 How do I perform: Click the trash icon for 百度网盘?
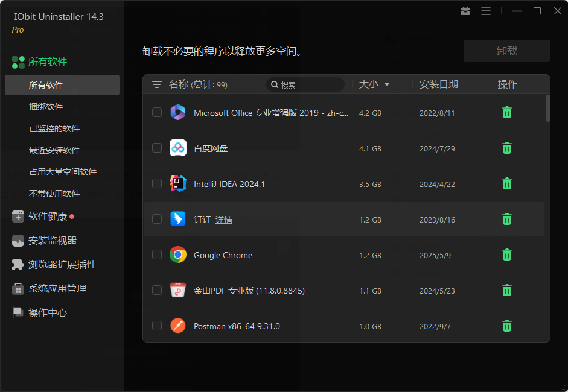coord(507,148)
